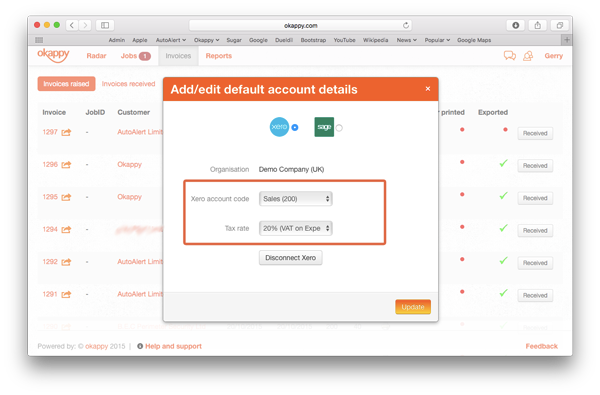Click the okappy logo
This screenshot has width=600, height=395.
coord(53,55)
